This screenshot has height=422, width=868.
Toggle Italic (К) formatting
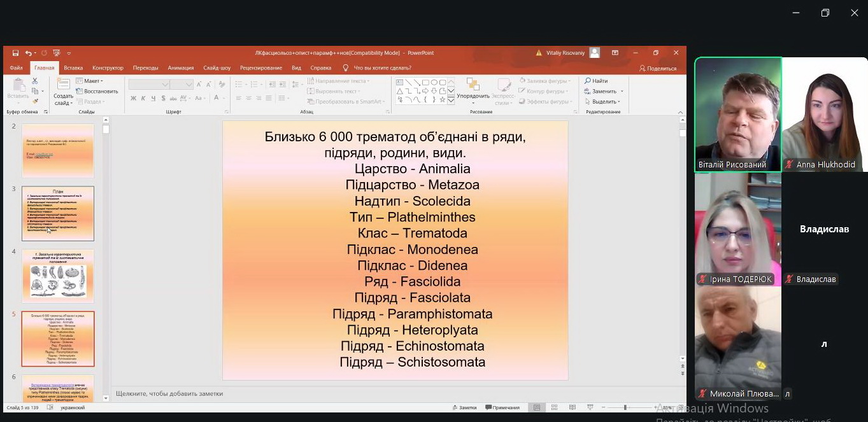click(x=143, y=98)
